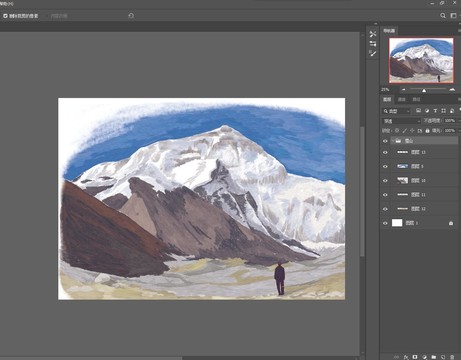Toggle visibility of layer 1
The image size is (461, 360).
tap(385, 223)
